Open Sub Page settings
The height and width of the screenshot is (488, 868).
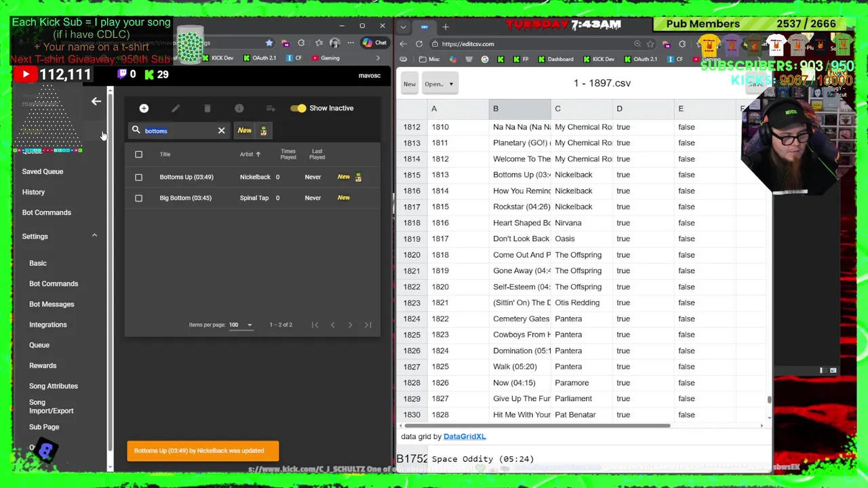coord(44,427)
